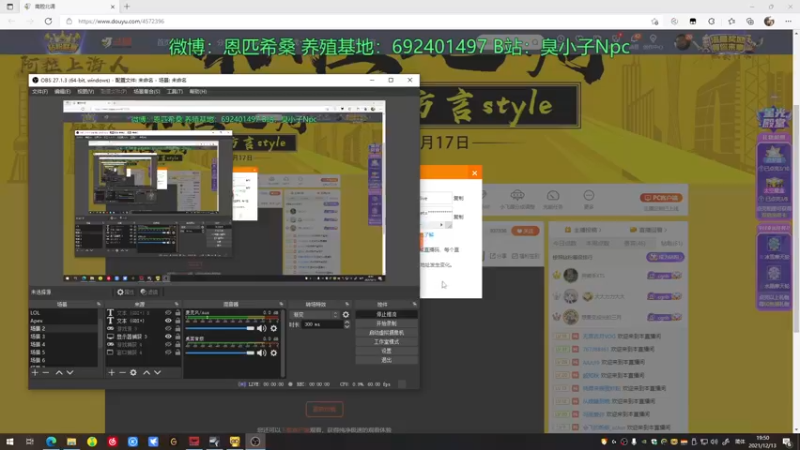Open browser settings three-dot menu
Viewport: 800px width, 450px height.
coord(788,21)
